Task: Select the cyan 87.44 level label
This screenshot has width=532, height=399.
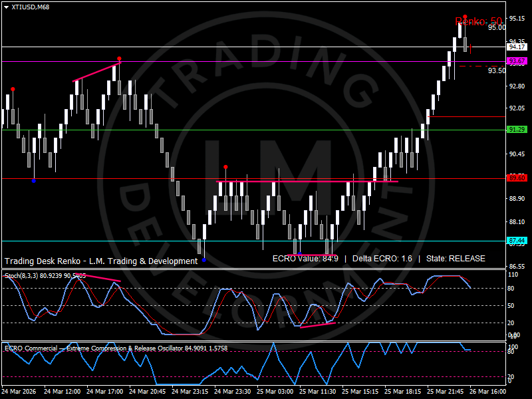Action: (x=517, y=241)
